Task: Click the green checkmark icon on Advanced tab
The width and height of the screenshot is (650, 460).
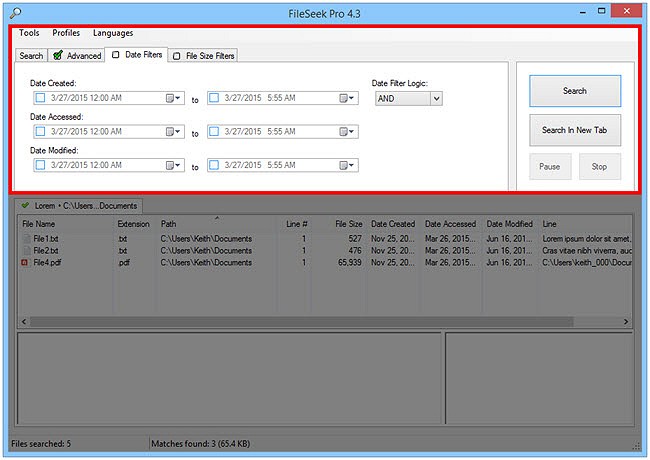Action: tap(58, 55)
